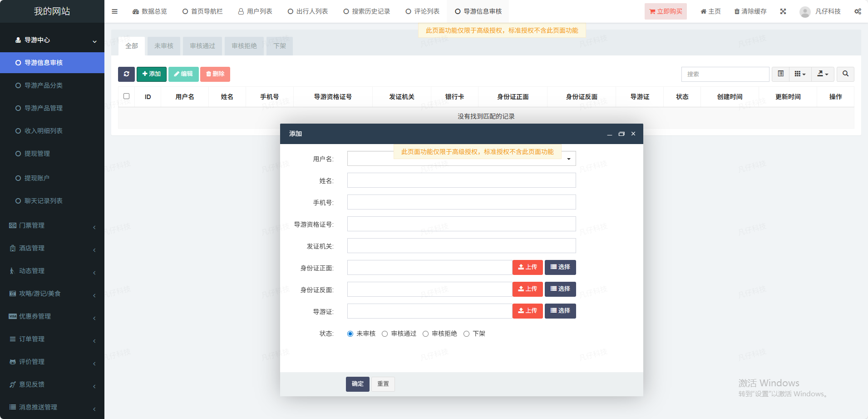Screen dimensions: 868x419
Task: Click the 重置 reset button
Action: point(383,384)
